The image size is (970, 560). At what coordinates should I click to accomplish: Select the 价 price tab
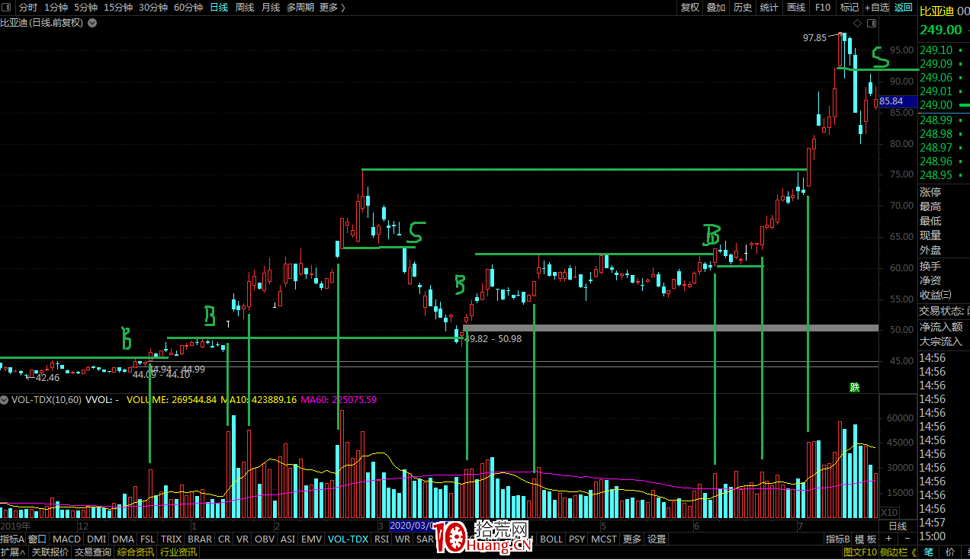[950, 552]
